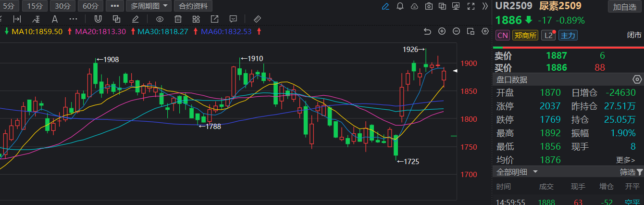Image resolution: width=644 pixels, height=205 pixels.
Task: Toggle the blue pencil drawing mode
Action: pos(385,6)
